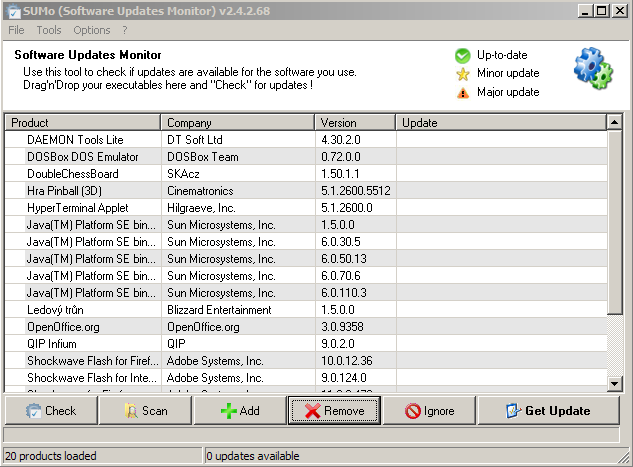Sort list by Update column header
Viewport: 633px width, 467px height.
coord(501,122)
